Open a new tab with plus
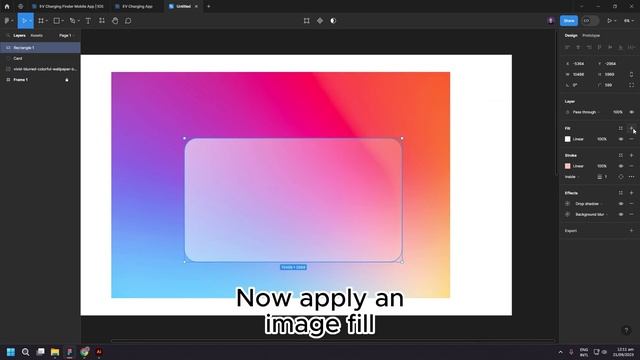Screen dimensions: 640x360 click(209, 7)
